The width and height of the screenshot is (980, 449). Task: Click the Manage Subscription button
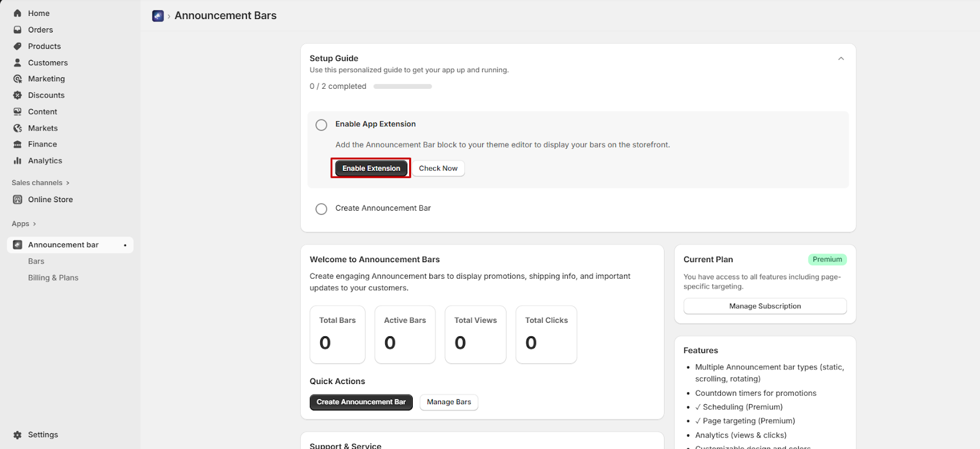click(764, 306)
